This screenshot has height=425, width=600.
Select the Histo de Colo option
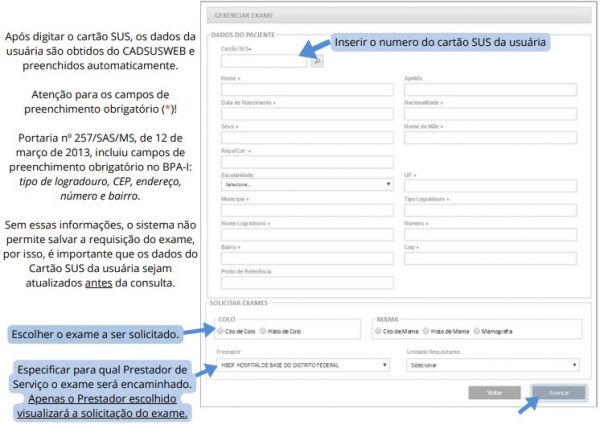264,330
